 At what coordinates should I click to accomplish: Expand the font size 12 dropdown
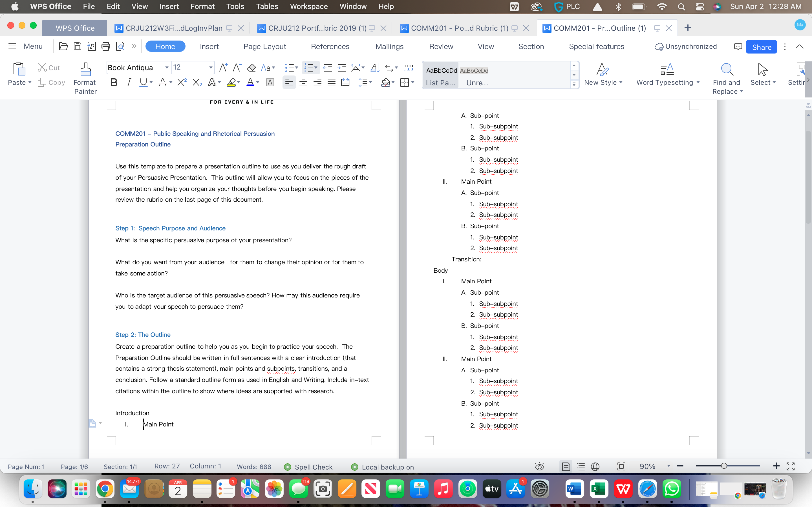211,67
